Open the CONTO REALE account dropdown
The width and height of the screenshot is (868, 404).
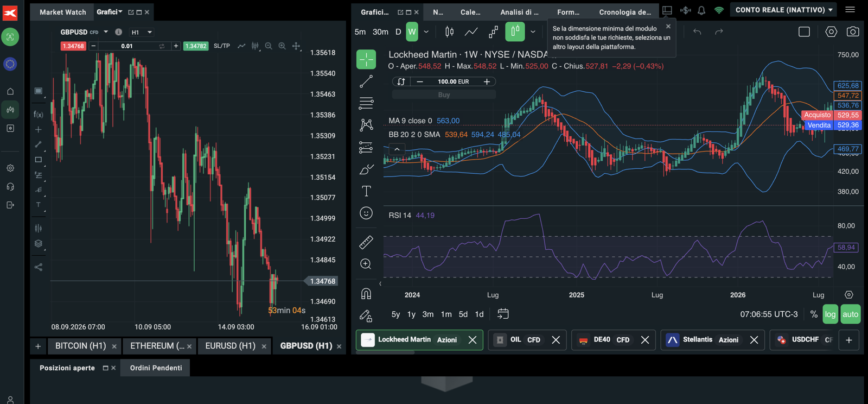pyautogui.click(x=783, y=10)
